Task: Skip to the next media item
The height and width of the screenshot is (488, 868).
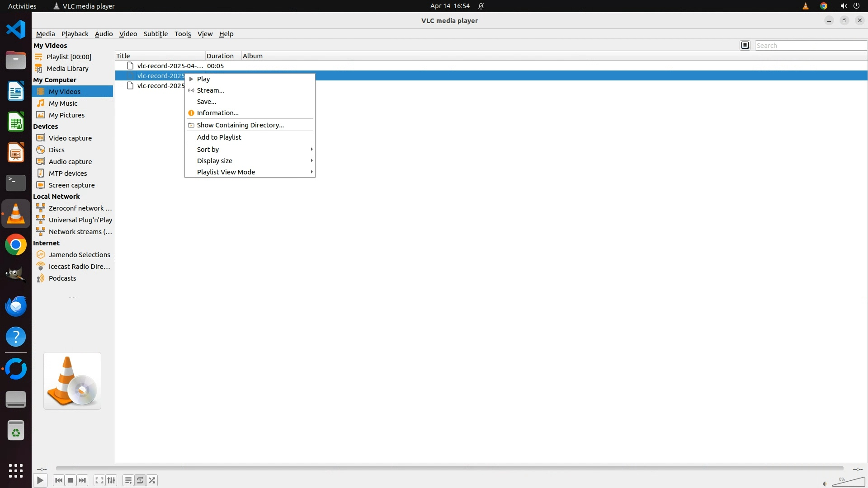Action: point(82,480)
